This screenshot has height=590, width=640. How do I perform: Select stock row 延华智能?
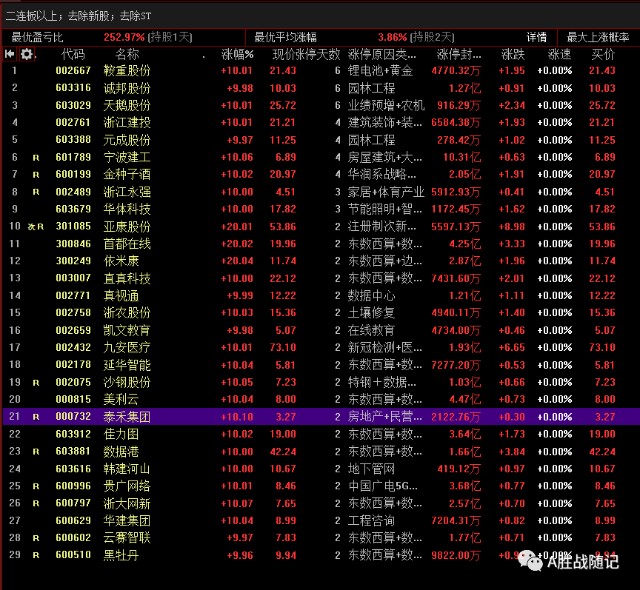click(320, 365)
